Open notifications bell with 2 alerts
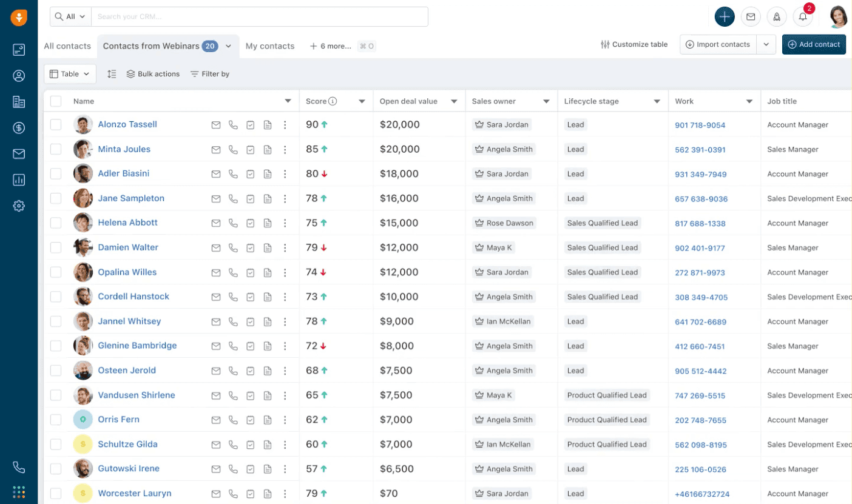 803,17
